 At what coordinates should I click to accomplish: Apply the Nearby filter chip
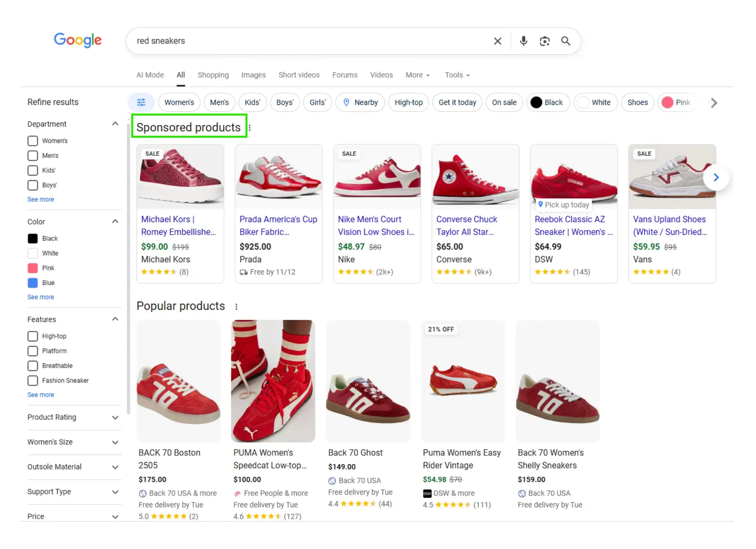point(360,103)
